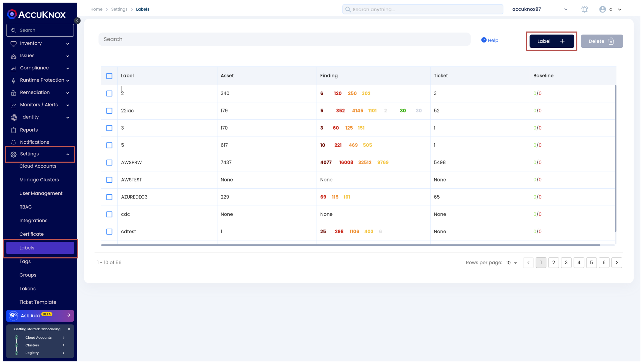Click the Remediation lock icon
This screenshot has height=364, width=643.
click(x=14, y=93)
